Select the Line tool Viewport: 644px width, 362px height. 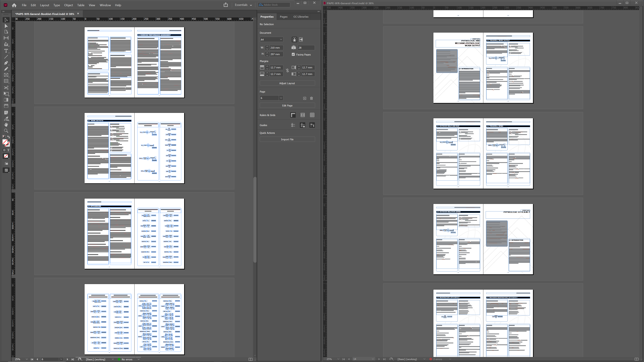[x=6, y=57]
